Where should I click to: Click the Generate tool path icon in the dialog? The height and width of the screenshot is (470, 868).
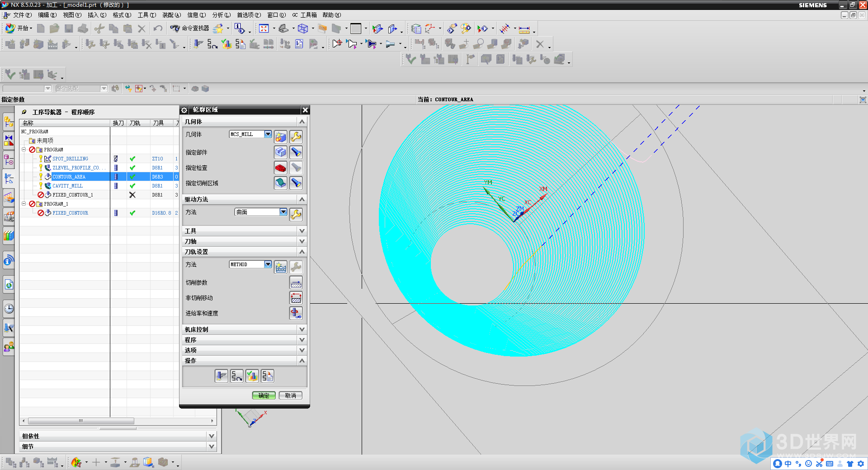[x=221, y=376]
